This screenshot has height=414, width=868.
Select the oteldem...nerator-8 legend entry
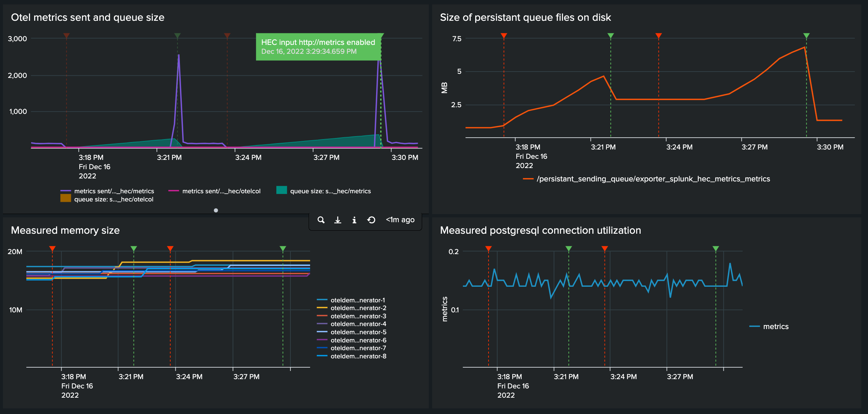358,356
